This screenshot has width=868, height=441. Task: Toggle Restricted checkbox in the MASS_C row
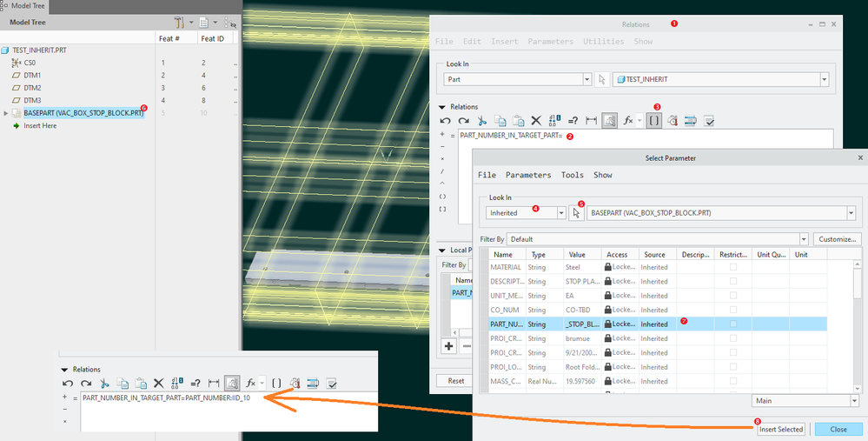732,381
